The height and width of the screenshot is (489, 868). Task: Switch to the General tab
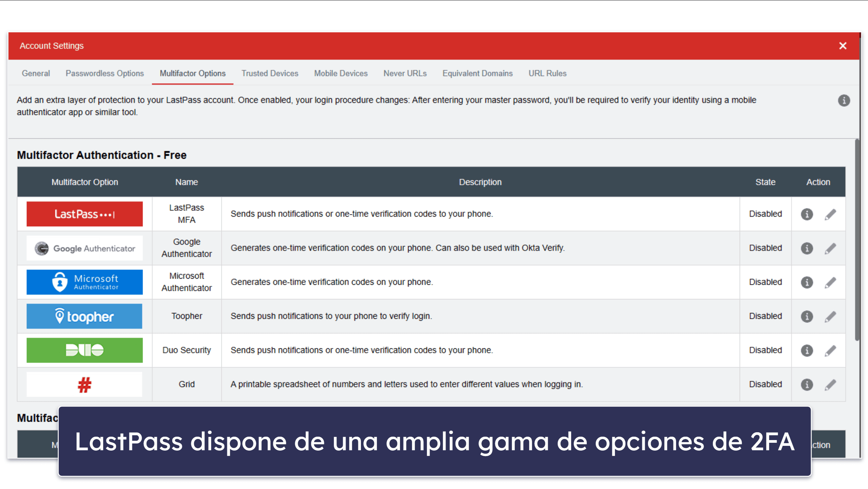coord(36,73)
